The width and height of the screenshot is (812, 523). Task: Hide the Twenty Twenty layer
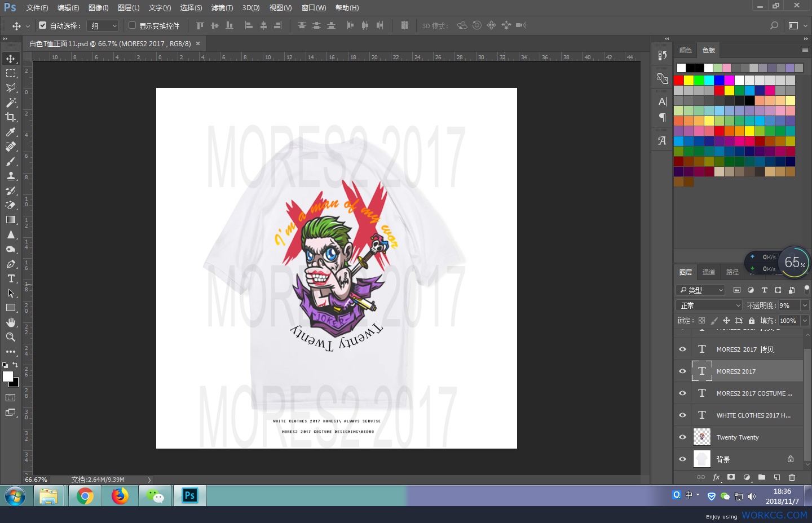(x=682, y=437)
